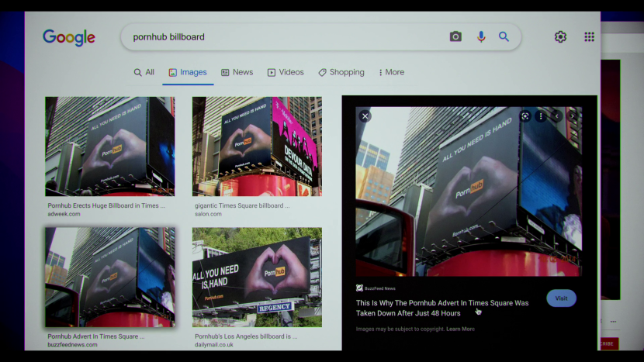Switch to the News tab

[237, 72]
